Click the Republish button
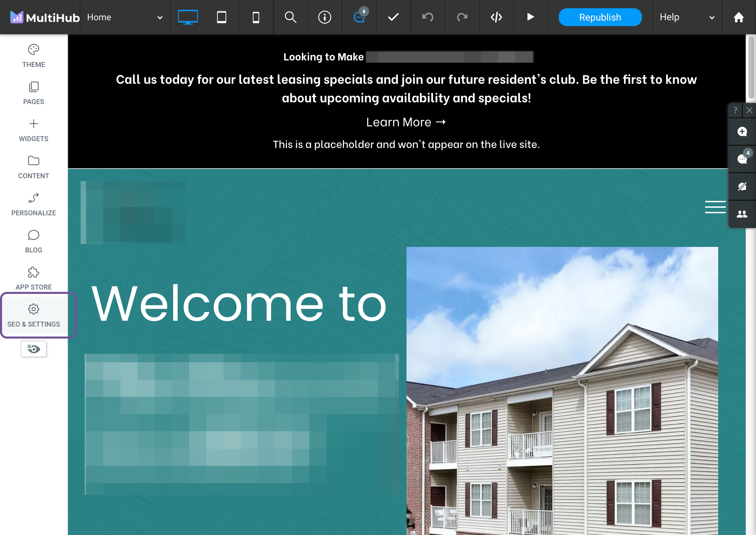 [x=600, y=17]
